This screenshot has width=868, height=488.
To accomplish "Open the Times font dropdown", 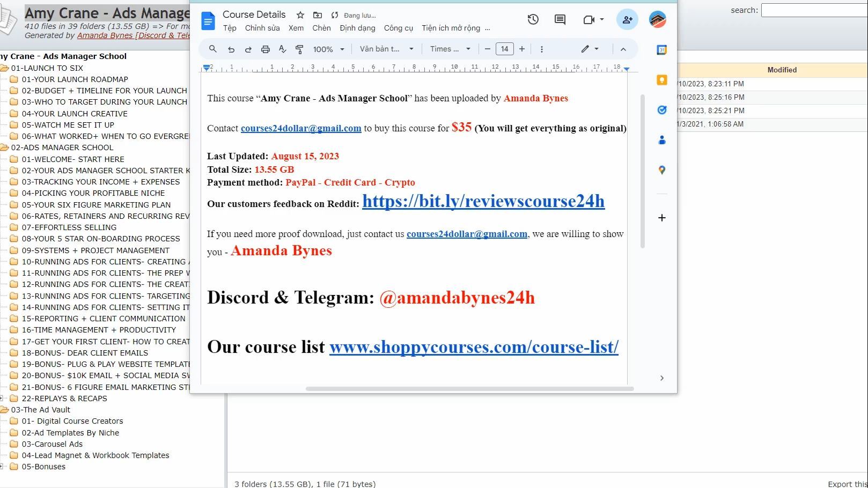I will [451, 49].
